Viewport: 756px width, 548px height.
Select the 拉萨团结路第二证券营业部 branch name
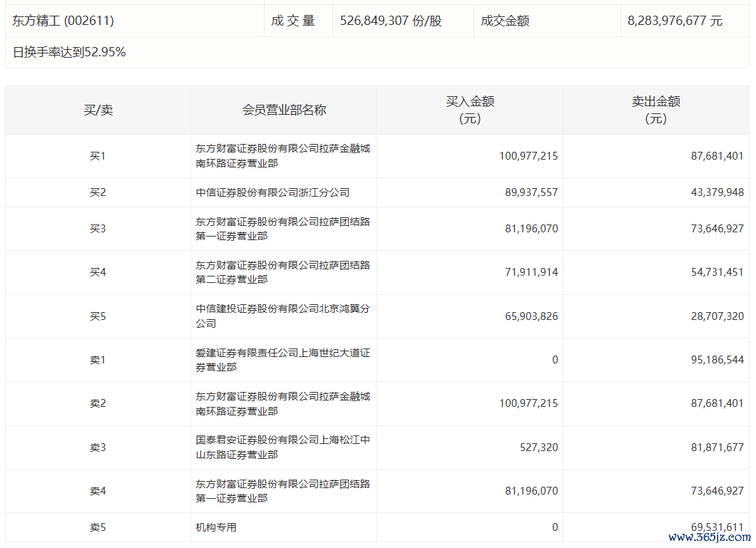tap(283, 272)
